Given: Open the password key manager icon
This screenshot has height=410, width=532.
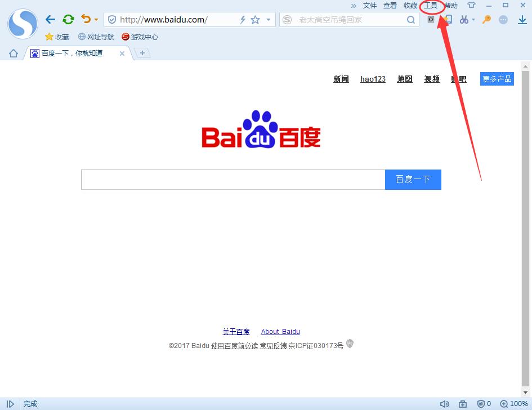Looking at the screenshot, I should click(487, 19).
